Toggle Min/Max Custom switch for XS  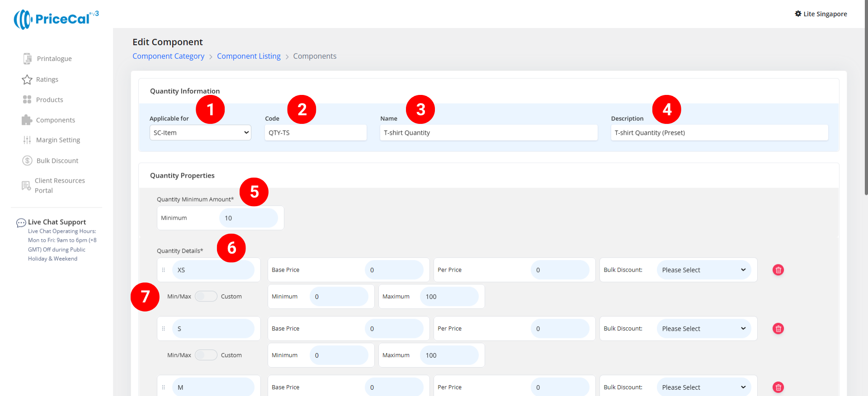pyautogui.click(x=206, y=297)
